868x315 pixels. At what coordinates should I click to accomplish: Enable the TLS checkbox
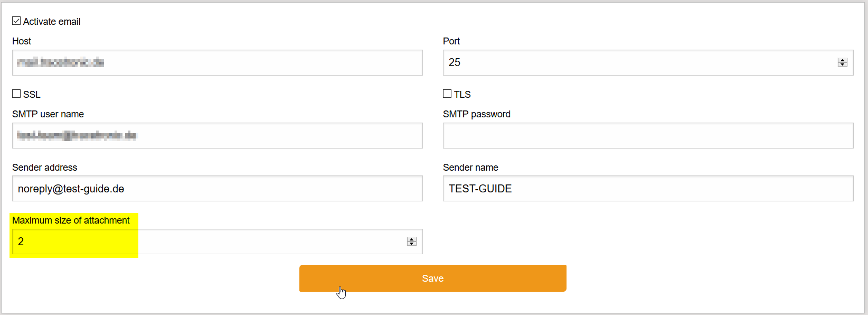447,94
